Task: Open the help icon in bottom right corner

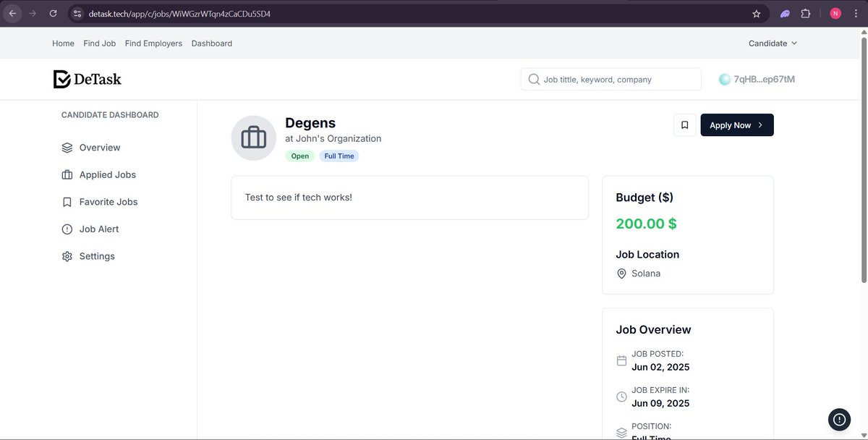Action: (x=838, y=419)
